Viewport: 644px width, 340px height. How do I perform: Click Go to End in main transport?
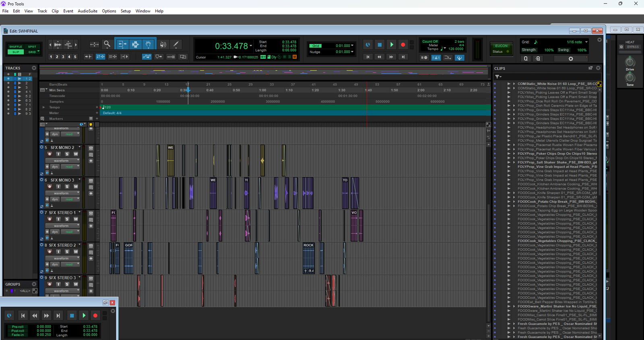403,57
